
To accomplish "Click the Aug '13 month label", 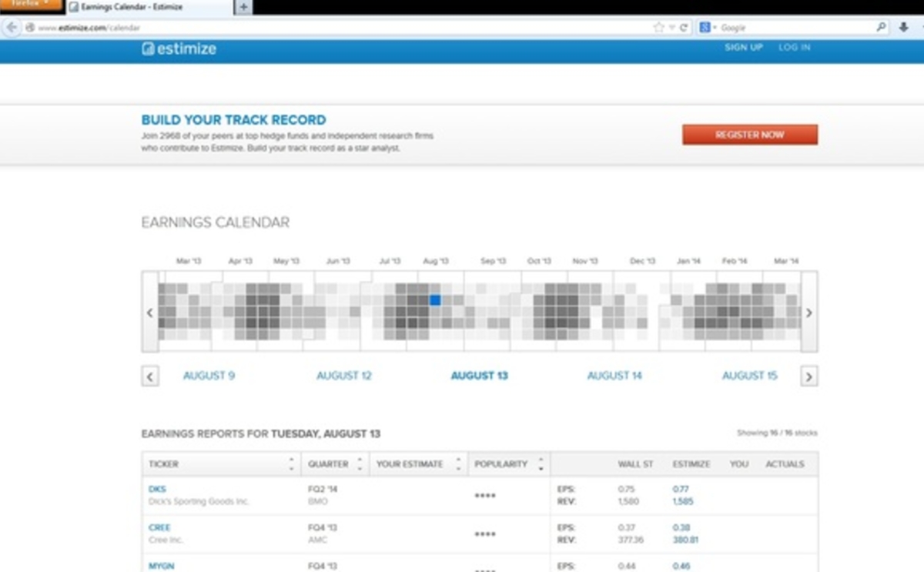I will pos(436,262).
